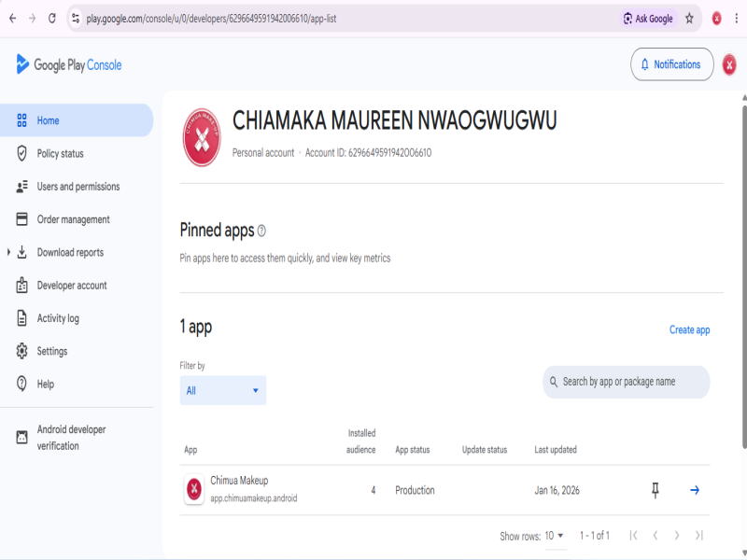Image resolution: width=747 pixels, height=560 pixels.
Task: Click the browser forward arrow
Action: (32, 19)
